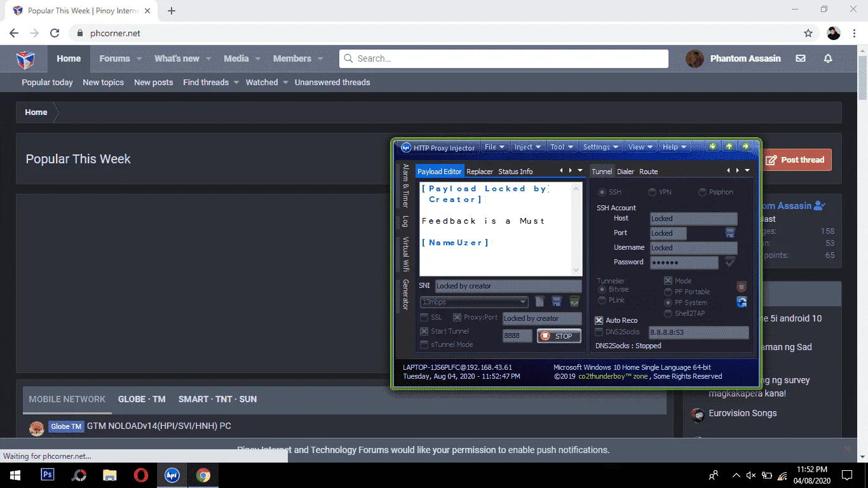Open the File menu in HTTP Proxy Injector
Screen dimensions: 868x488
(494, 147)
